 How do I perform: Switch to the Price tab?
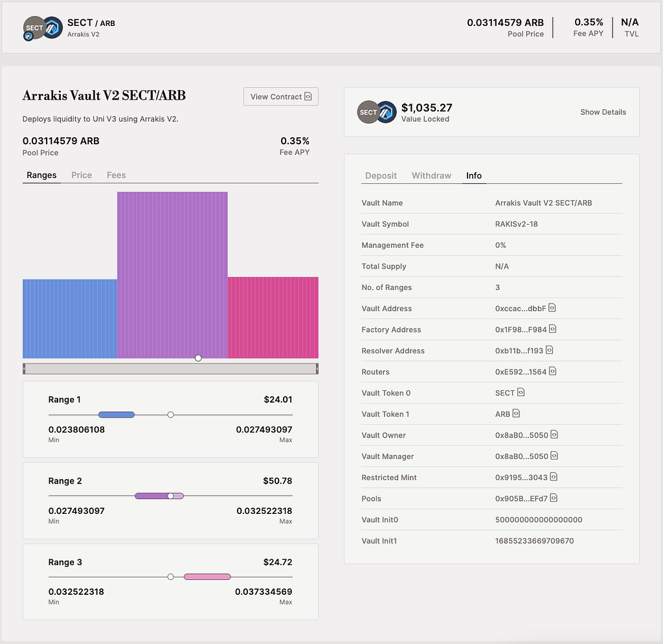tap(82, 175)
